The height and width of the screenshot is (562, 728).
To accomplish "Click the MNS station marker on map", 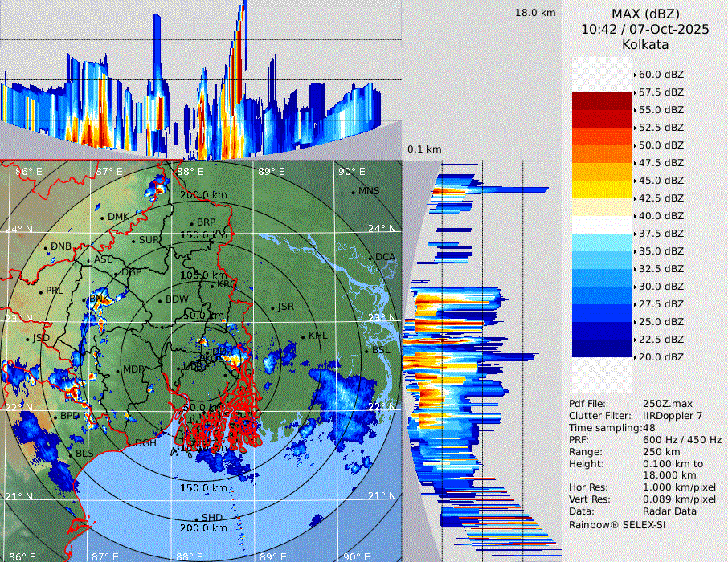I will pos(353,191).
